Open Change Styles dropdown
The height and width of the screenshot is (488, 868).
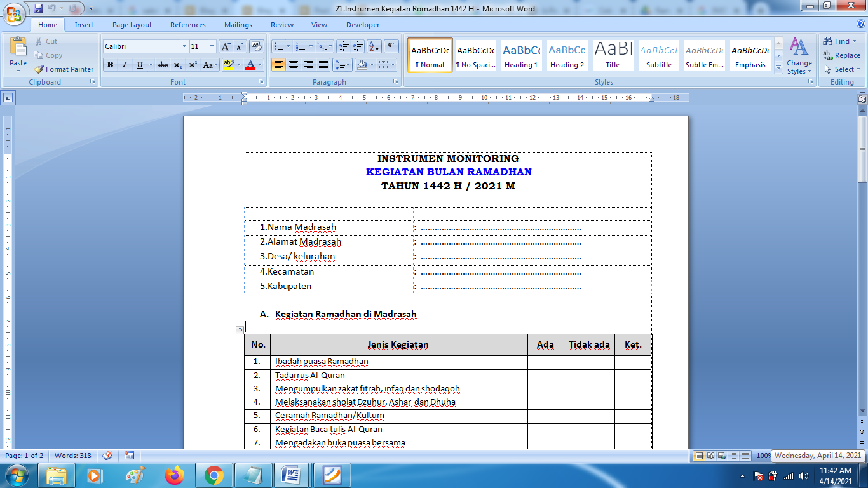coord(799,56)
